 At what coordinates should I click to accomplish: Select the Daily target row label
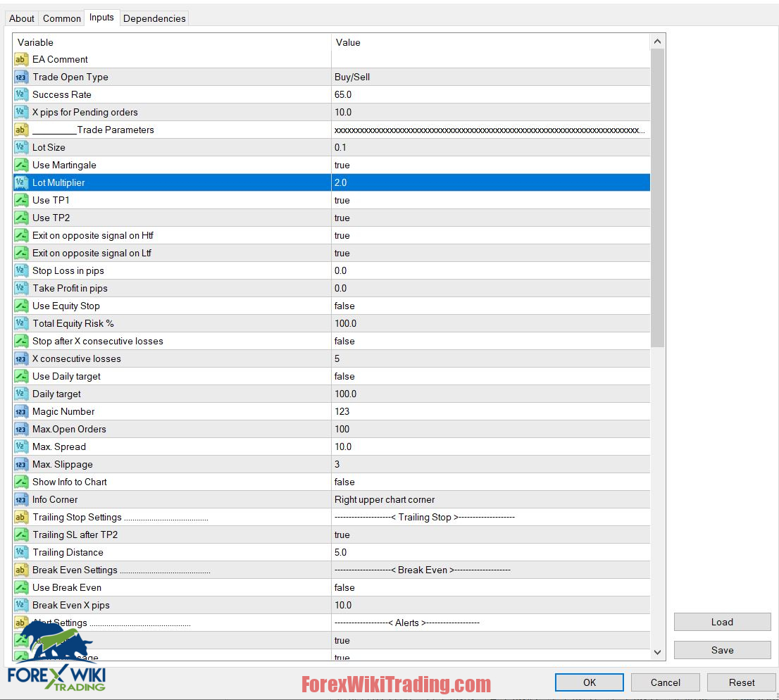(x=56, y=394)
